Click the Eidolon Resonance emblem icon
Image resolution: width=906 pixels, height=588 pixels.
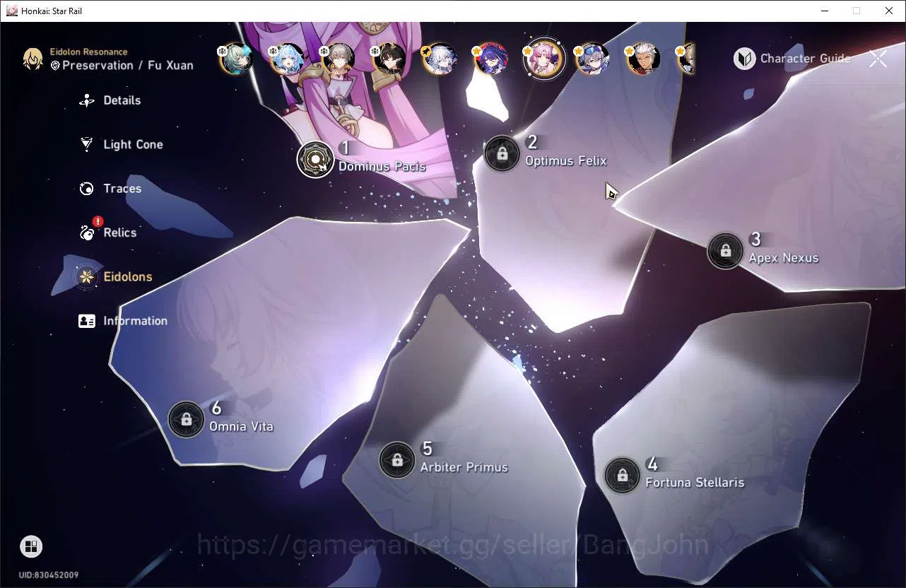coord(33,59)
